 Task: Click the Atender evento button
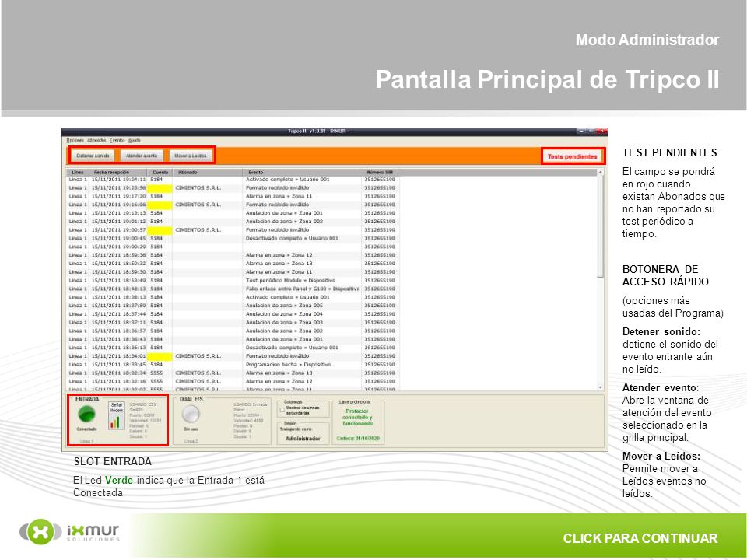(x=142, y=156)
